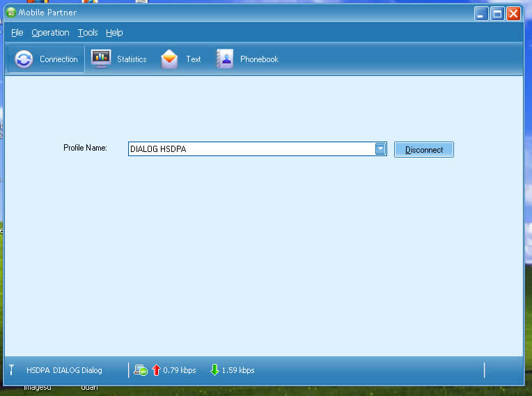Click the signal antenna status icon
Image resolution: width=532 pixels, height=396 pixels.
[12, 370]
